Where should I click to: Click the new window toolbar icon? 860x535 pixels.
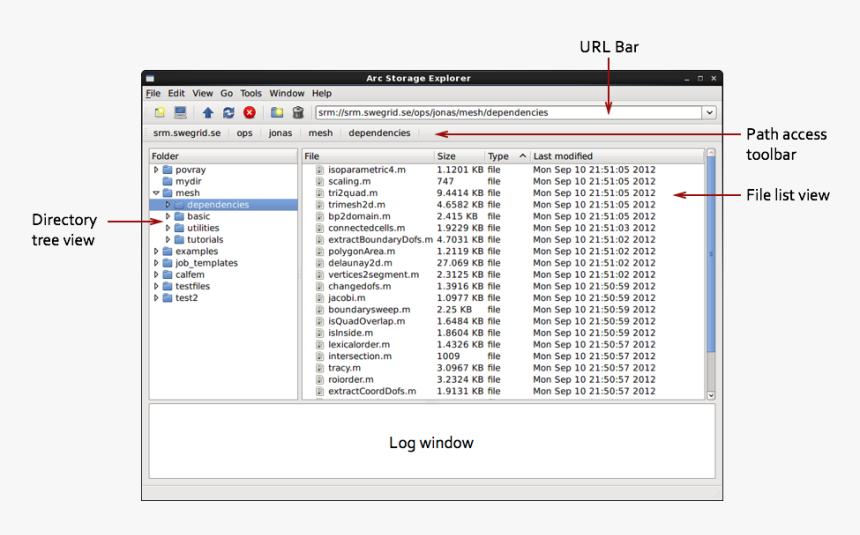tap(160, 113)
